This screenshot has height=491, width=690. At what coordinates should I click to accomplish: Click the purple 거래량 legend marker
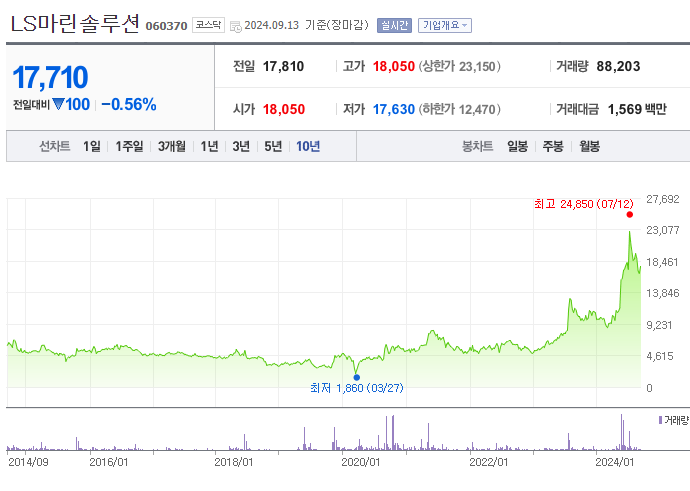(660, 420)
